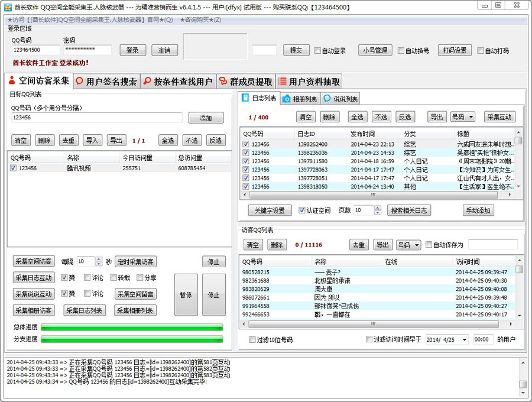Select the 日志列表 tab
This screenshot has height=402, width=532.
(259, 98)
